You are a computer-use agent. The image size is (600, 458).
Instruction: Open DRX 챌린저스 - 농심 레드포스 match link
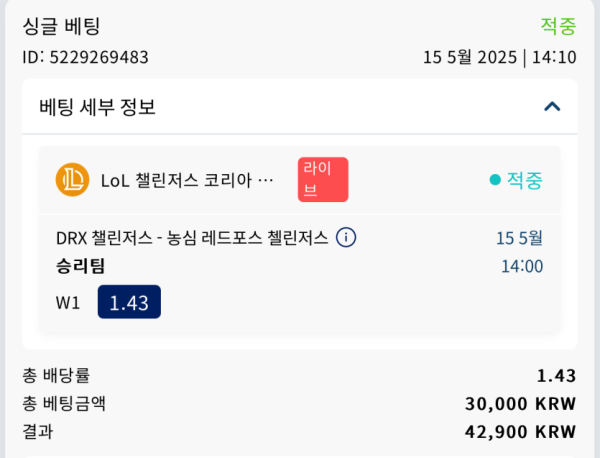tap(192, 238)
